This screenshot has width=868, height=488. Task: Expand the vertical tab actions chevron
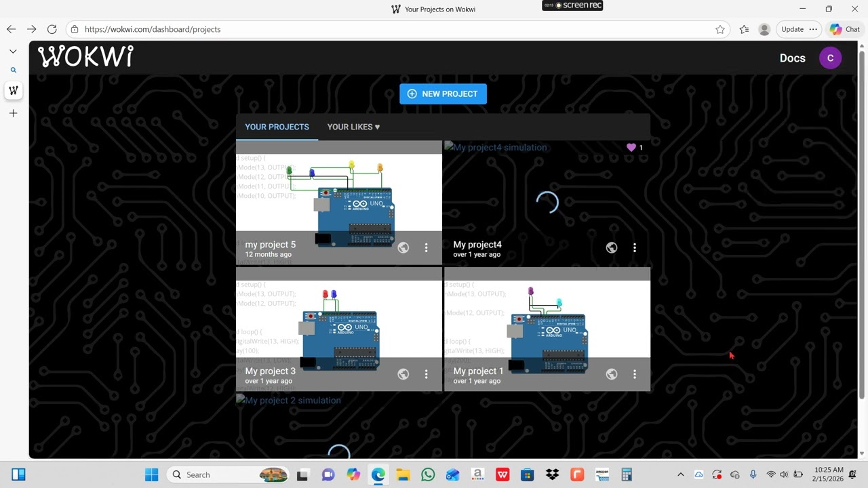(13, 52)
